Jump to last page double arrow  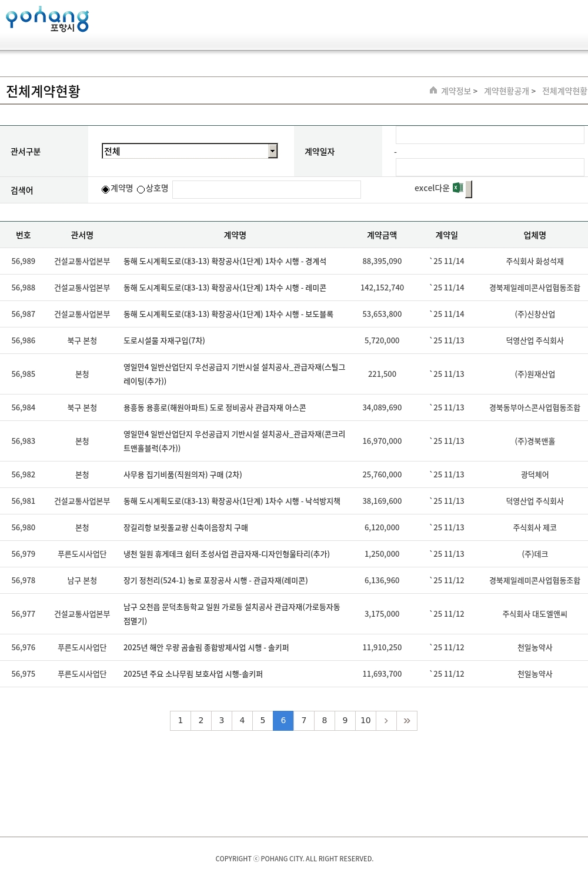407,721
